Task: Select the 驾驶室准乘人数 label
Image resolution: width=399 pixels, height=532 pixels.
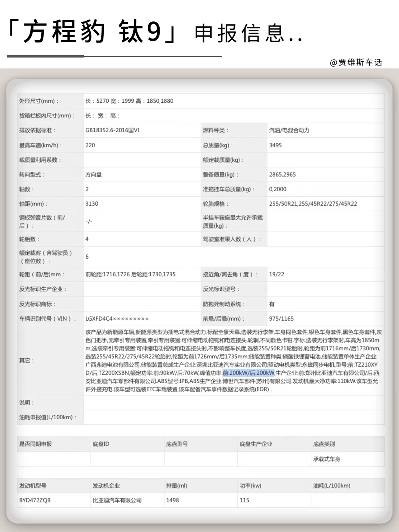Action: click(232, 239)
